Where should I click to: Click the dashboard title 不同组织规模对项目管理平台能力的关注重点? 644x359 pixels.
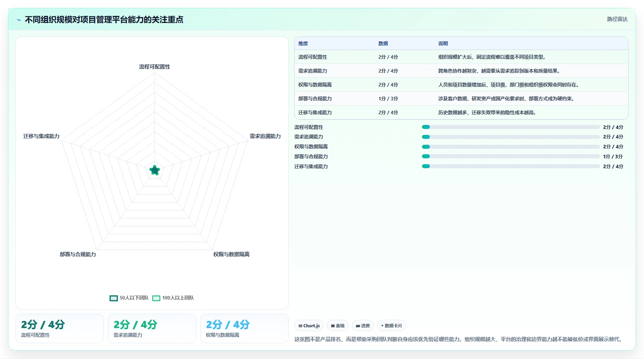point(104,20)
